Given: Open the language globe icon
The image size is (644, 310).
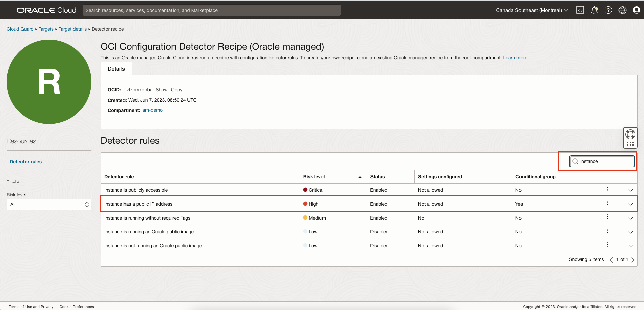Looking at the screenshot, I should 623,10.
